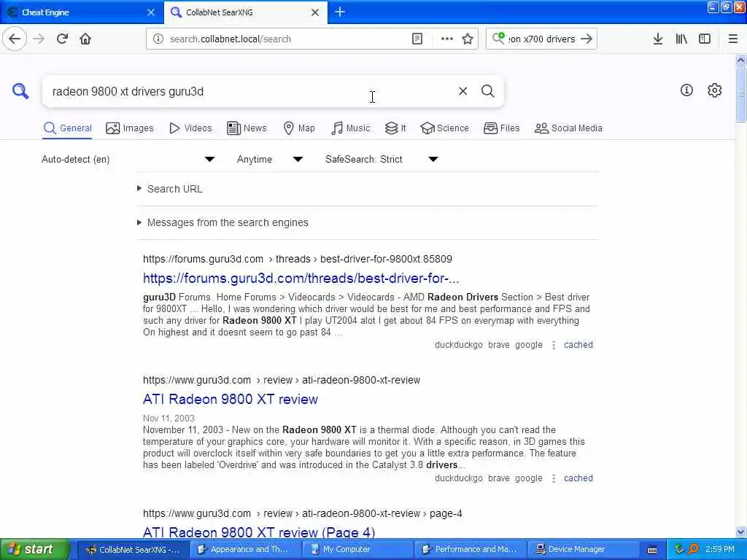The width and height of the screenshot is (747, 560).
Task: Open new browser tab with plus
Action: pyautogui.click(x=340, y=12)
